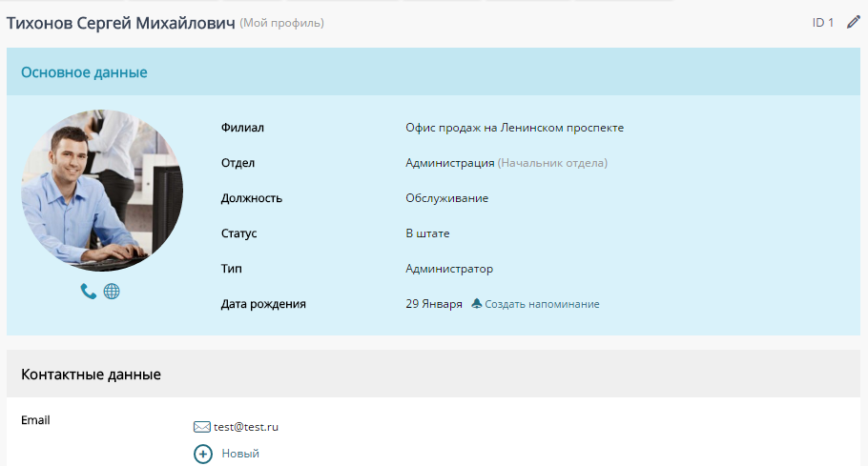Viewport: 868px width, 466px height.
Task: Click the Новый label to add email
Action: point(240,454)
